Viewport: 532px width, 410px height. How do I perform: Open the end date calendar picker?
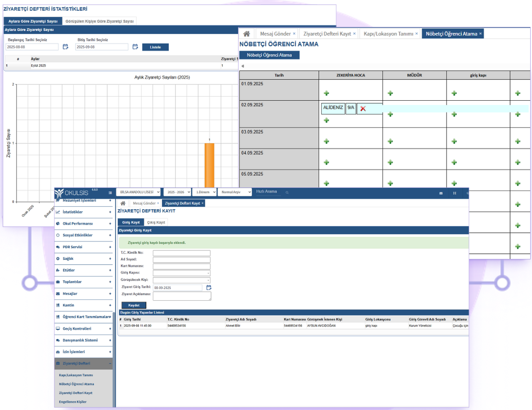tap(135, 47)
